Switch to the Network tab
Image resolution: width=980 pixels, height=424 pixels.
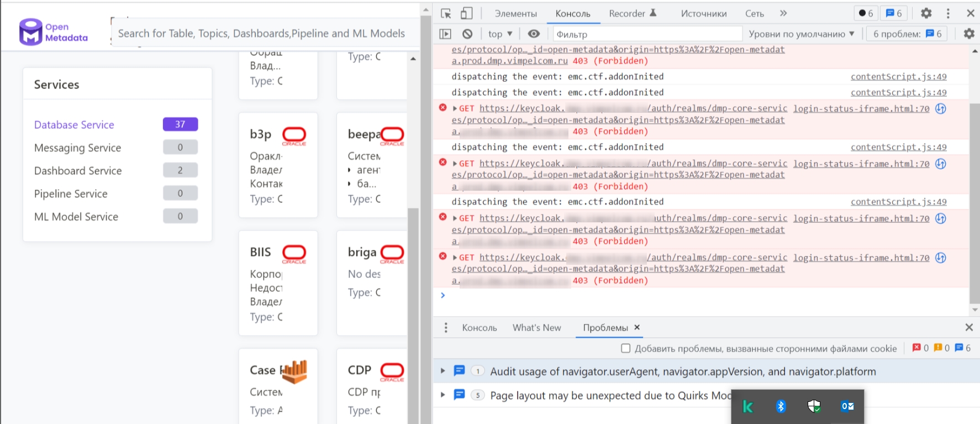[754, 13]
